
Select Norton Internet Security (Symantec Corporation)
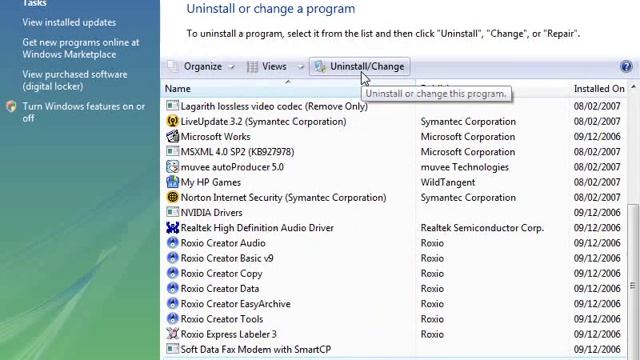[283, 197]
